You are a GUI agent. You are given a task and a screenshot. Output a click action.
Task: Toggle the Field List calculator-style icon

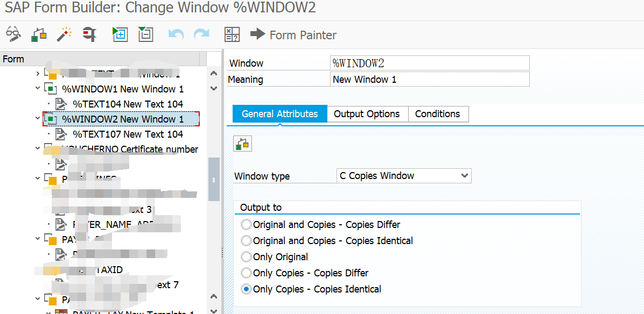pyautogui.click(x=232, y=34)
